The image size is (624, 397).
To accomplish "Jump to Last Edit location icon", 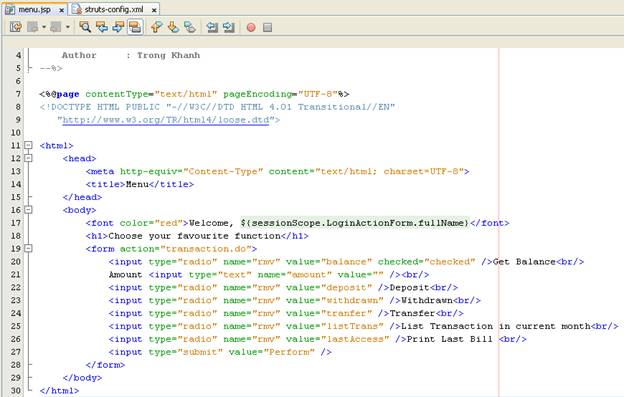I will pos(16,27).
